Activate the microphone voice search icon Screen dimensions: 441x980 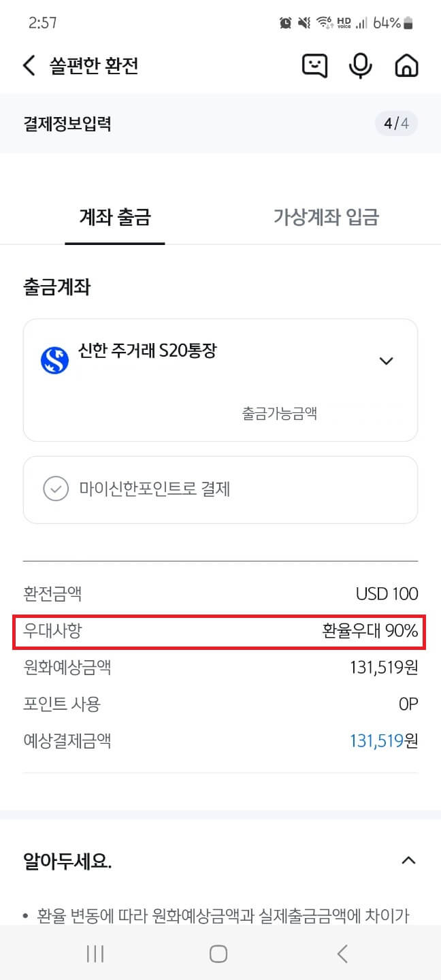(360, 65)
